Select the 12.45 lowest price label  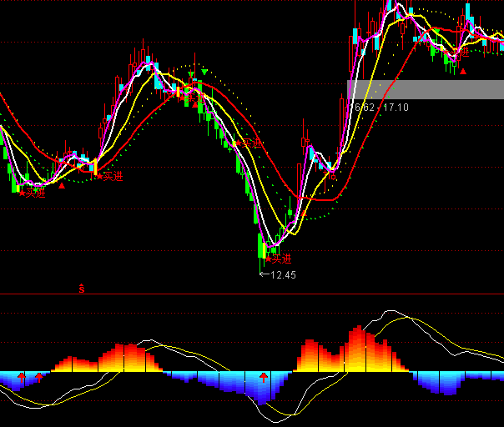(284, 274)
